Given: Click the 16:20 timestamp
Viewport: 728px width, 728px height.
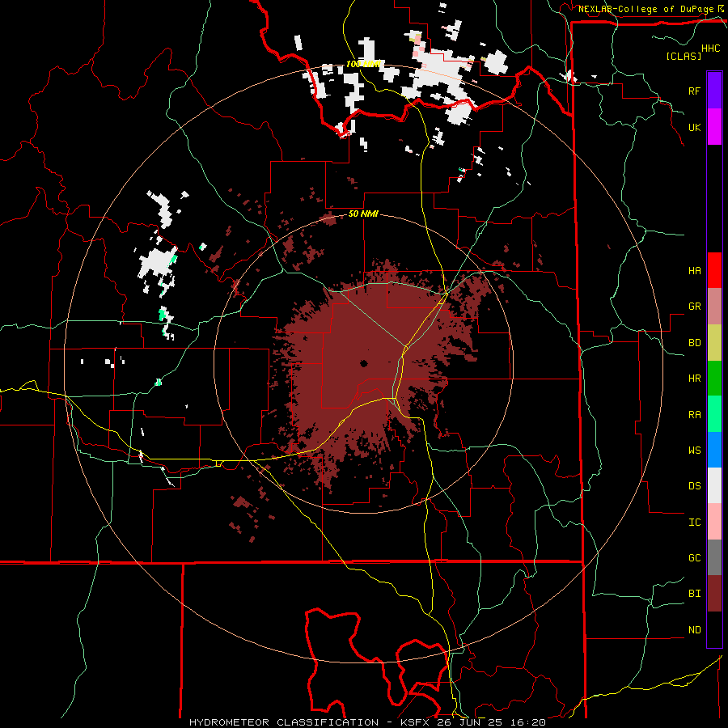Looking at the screenshot, I should (529, 722).
